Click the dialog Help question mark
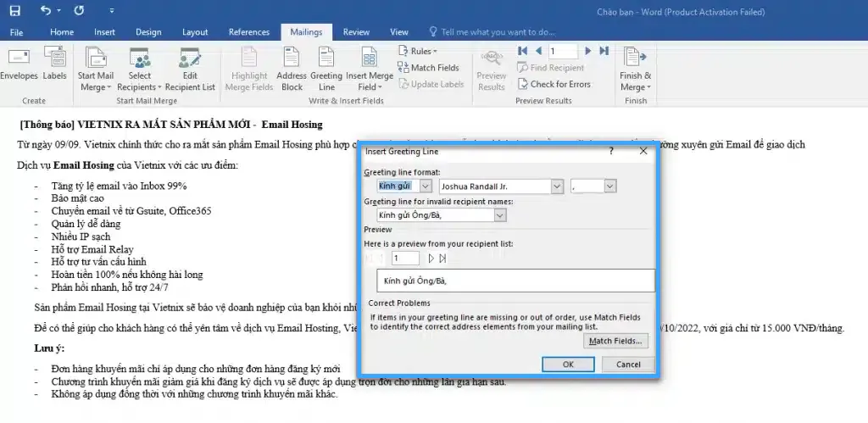The height and width of the screenshot is (423, 868). click(611, 151)
